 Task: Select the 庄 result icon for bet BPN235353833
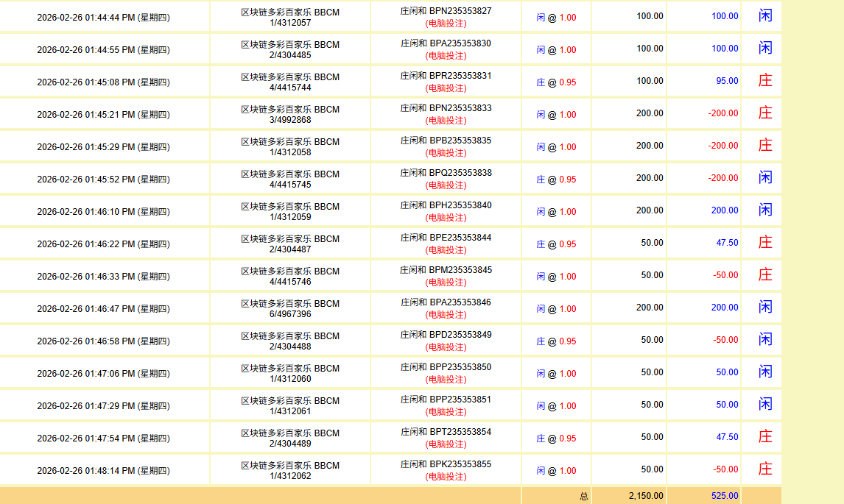[x=765, y=113]
